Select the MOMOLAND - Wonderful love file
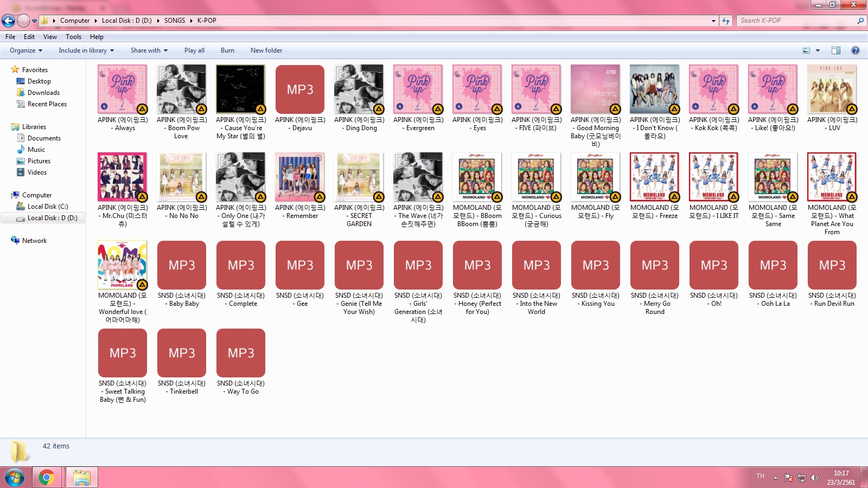 pyautogui.click(x=123, y=282)
